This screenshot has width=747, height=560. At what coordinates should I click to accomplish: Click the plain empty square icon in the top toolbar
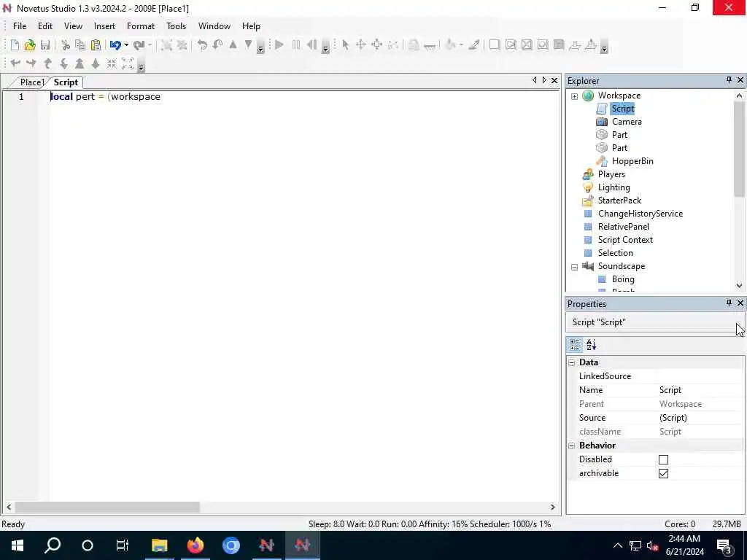click(x=495, y=45)
